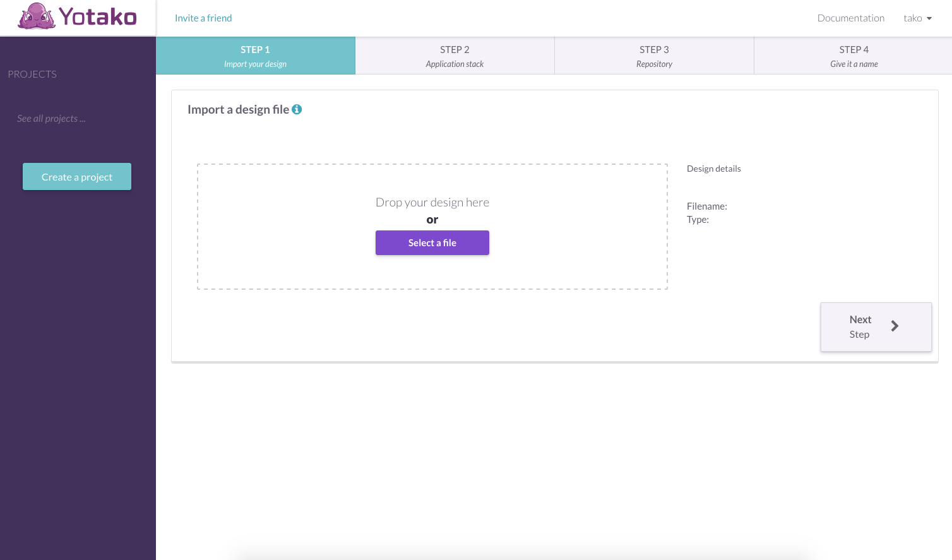Go to the STEP 2 Application stack tab

coord(455,56)
